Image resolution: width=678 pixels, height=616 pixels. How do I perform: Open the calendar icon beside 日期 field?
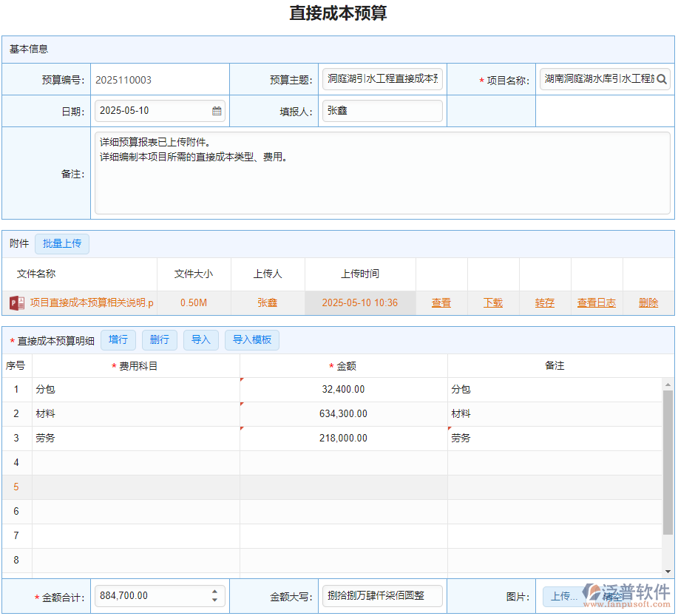(217, 111)
